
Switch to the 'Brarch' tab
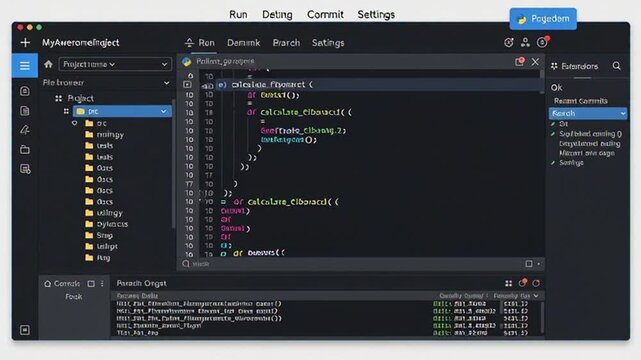(286, 42)
